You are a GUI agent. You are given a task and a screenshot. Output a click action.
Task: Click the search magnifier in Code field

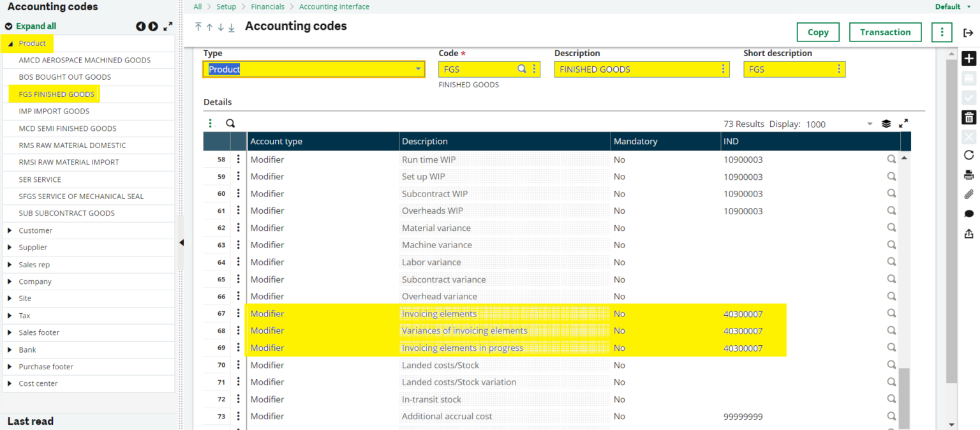coord(521,69)
